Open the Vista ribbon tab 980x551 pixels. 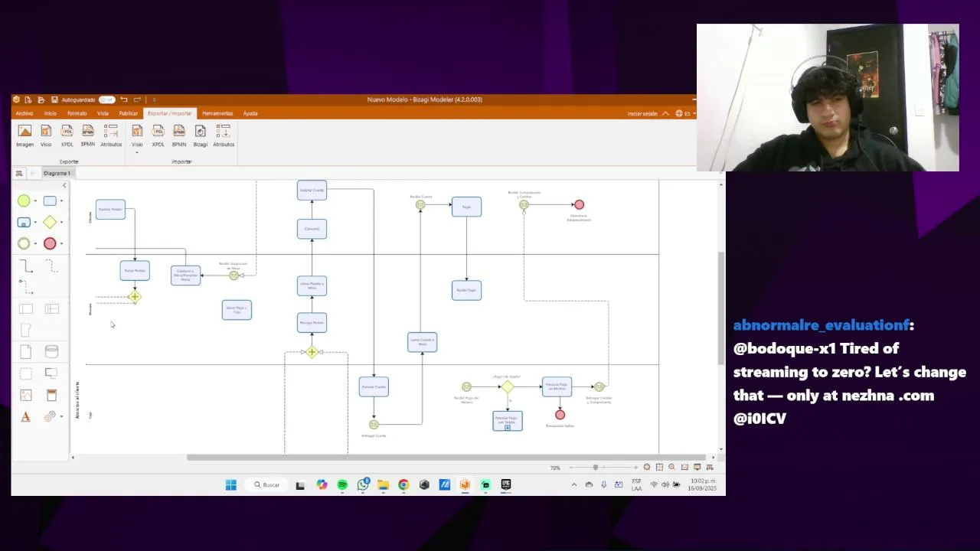click(103, 113)
